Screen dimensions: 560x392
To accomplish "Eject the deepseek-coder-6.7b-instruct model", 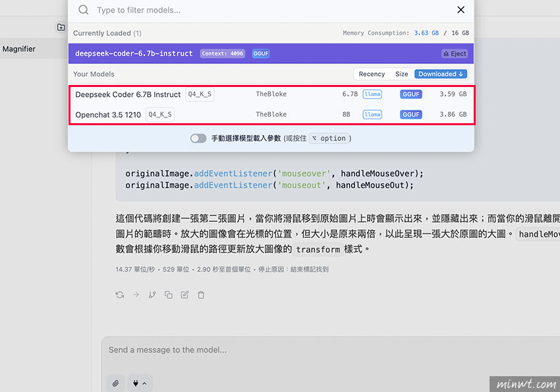I will (455, 53).
